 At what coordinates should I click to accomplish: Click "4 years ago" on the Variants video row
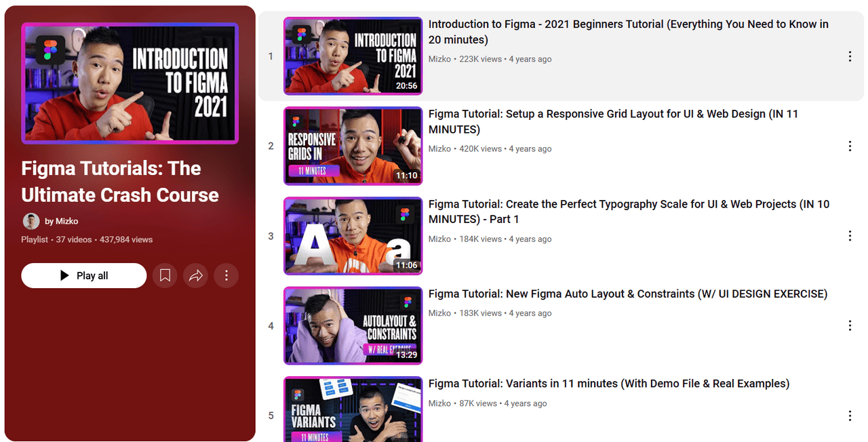click(526, 403)
